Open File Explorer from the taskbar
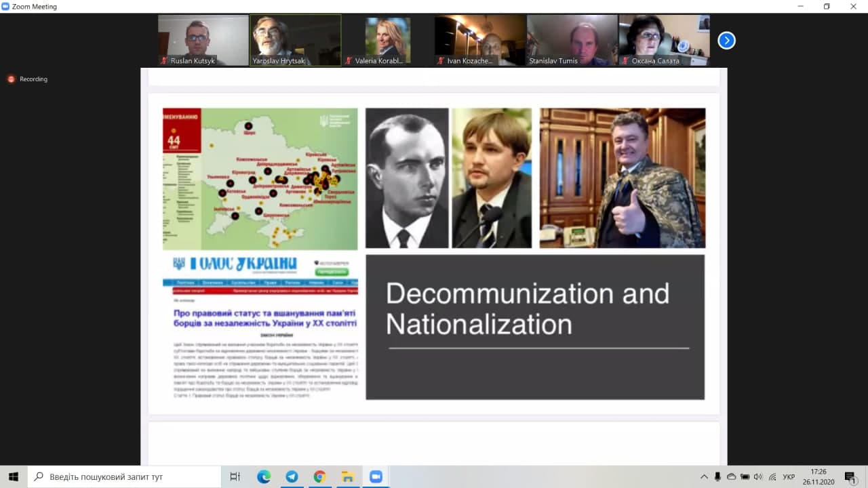The height and width of the screenshot is (488, 868). (347, 476)
